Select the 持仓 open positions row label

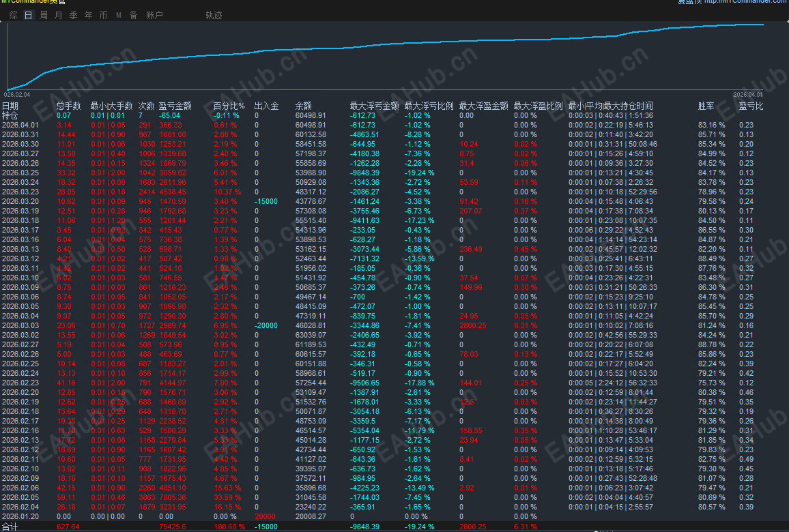[x=10, y=115]
